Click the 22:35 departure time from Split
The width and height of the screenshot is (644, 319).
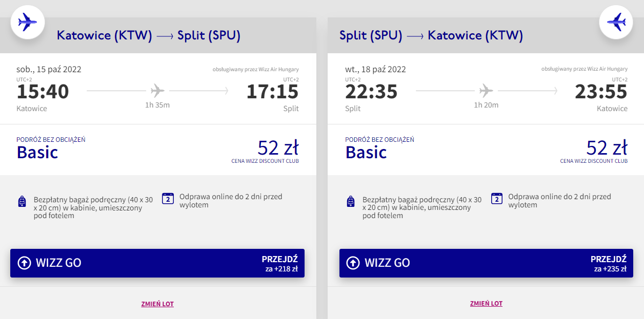371,92
